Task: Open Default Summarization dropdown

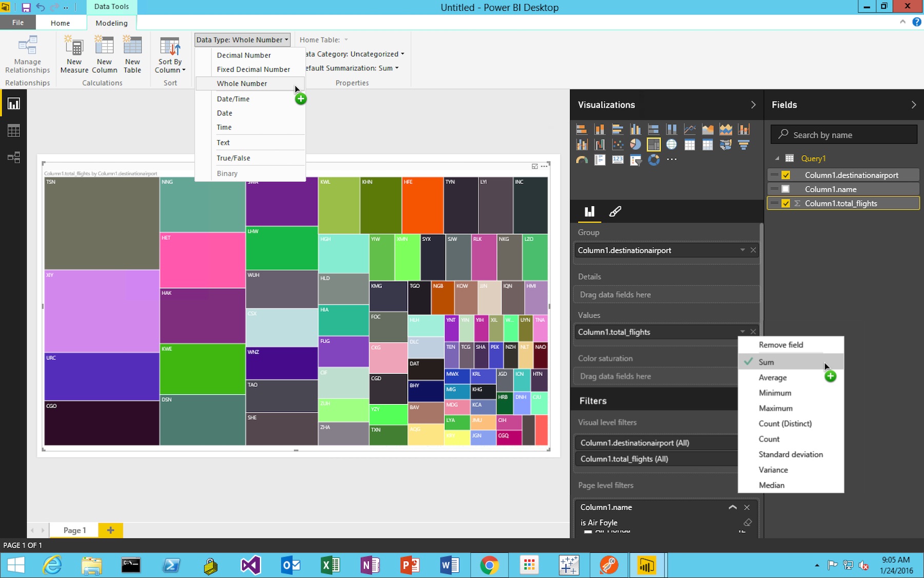Action: tap(351, 68)
